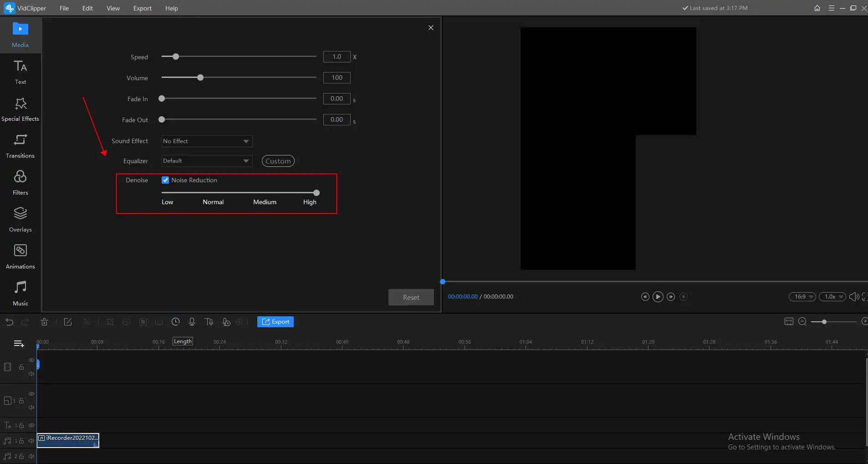Image resolution: width=868 pixels, height=464 pixels.
Task: Mute the first track using its speaker icon
Action: tap(31, 374)
